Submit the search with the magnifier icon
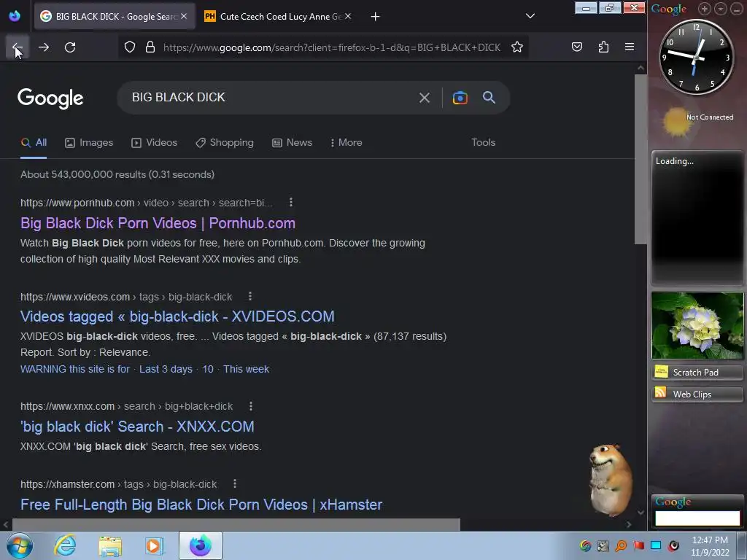This screenshot has height=560, width=747. [489, 98]
